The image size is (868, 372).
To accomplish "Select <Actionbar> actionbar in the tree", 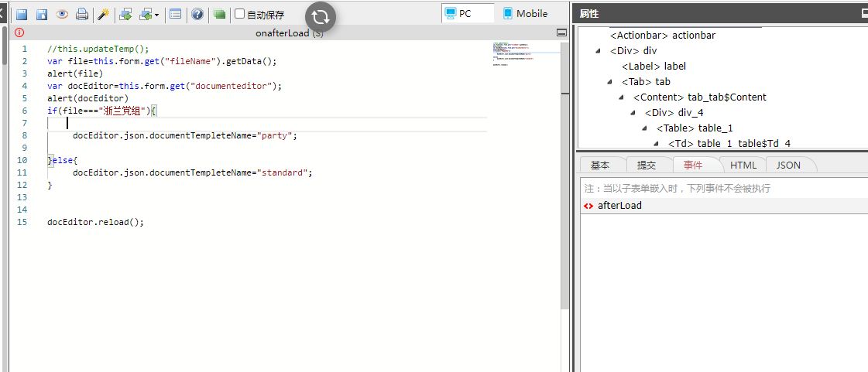I will [x=663, y=36].
